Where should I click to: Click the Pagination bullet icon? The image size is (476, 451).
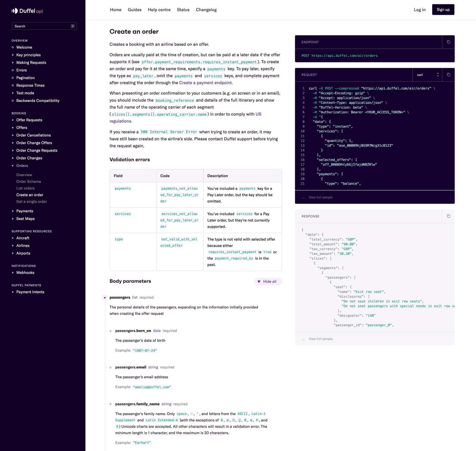13,78
